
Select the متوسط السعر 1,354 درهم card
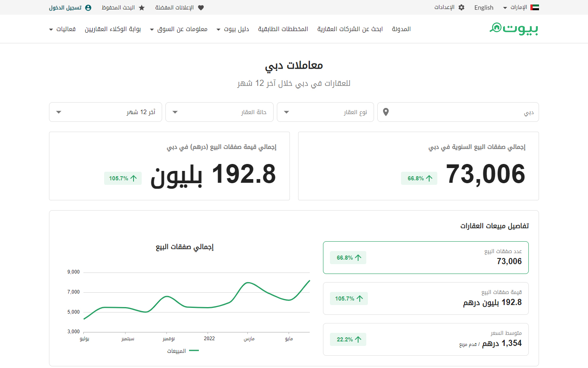click(426, 339)
